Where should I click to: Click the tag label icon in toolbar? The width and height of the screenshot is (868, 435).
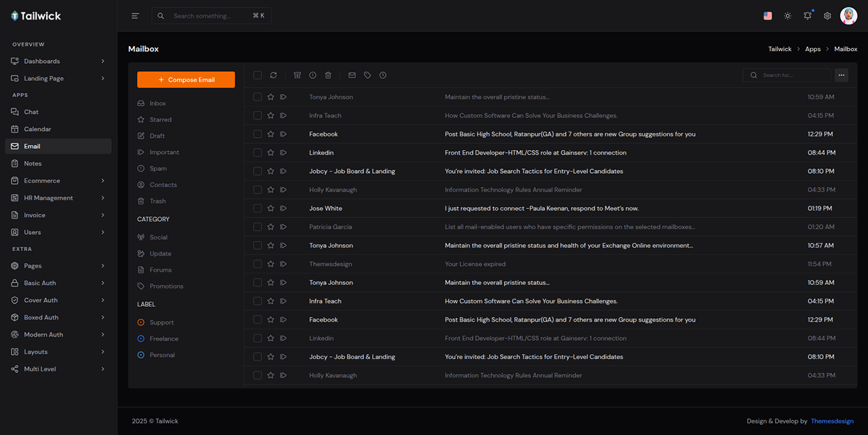click(x=368, y=75)
